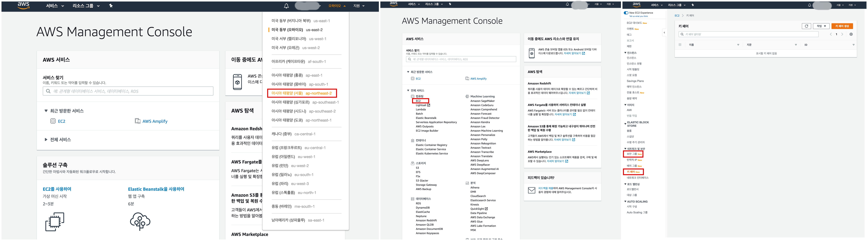The width and height of the screenshot is (868, 241).
Task: Select 아시아 태평양 (서울) ap-northeast-2 region
Action: click(x=301, y=93)
